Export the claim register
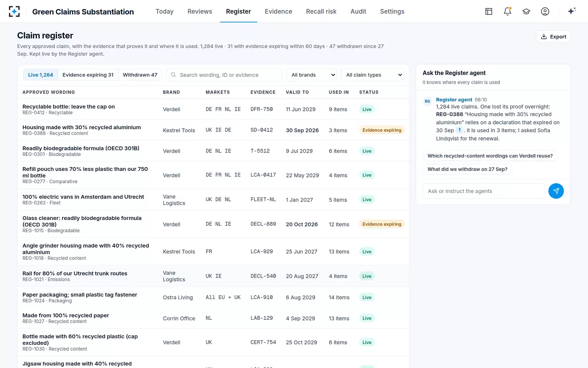 [x=553, y=36]
